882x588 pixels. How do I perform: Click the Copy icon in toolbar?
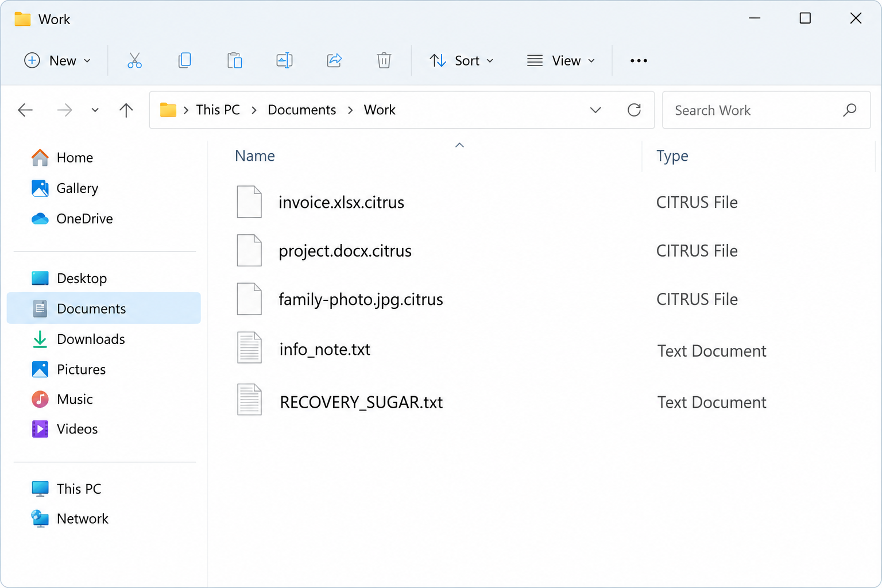(x=184, y=60)
